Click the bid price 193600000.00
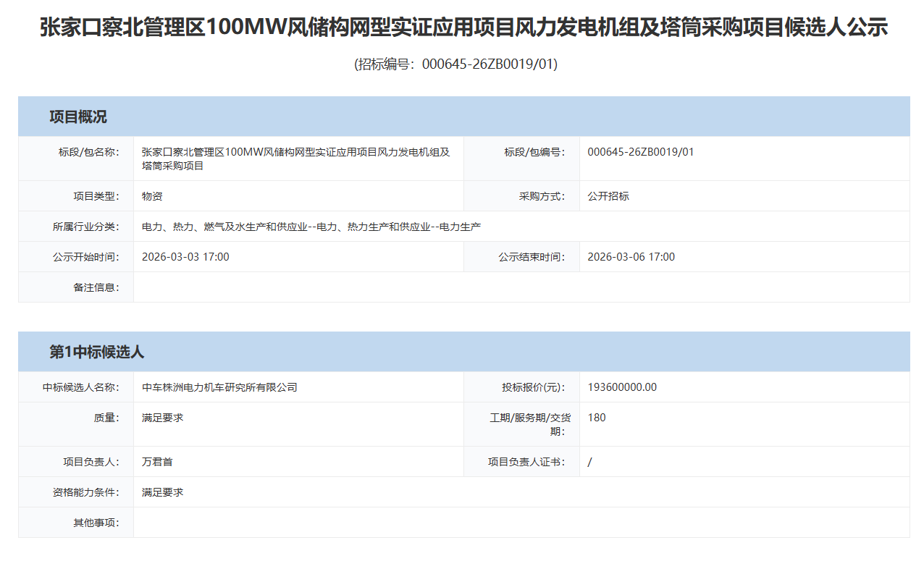The height and width of the screenshot is (561, 924). click(x=622, y=387)
